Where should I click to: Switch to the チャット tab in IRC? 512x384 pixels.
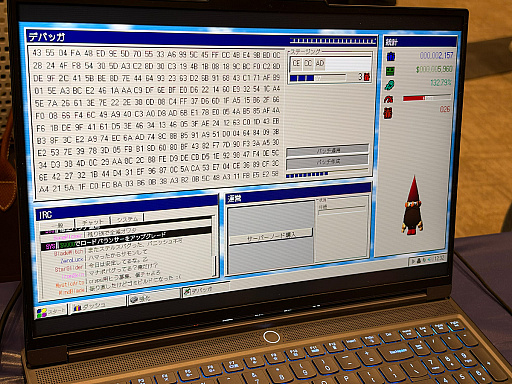[x=93, y=222]
